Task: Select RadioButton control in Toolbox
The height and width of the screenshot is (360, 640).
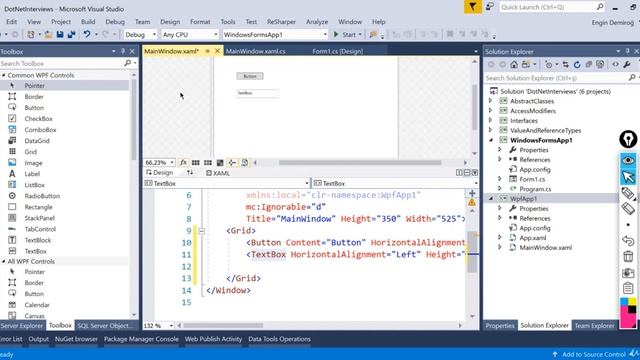Action: tap(42, 196)
